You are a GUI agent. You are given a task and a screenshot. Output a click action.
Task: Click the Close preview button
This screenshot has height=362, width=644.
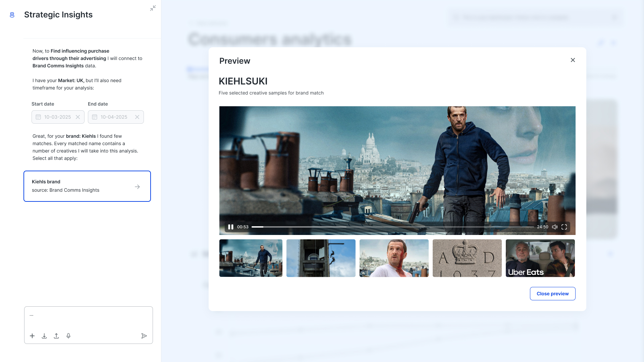[x=553, y=294]
